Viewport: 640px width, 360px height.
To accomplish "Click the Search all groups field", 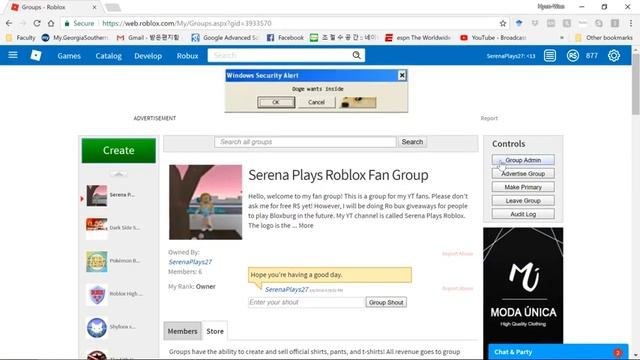I will point(305,142).
